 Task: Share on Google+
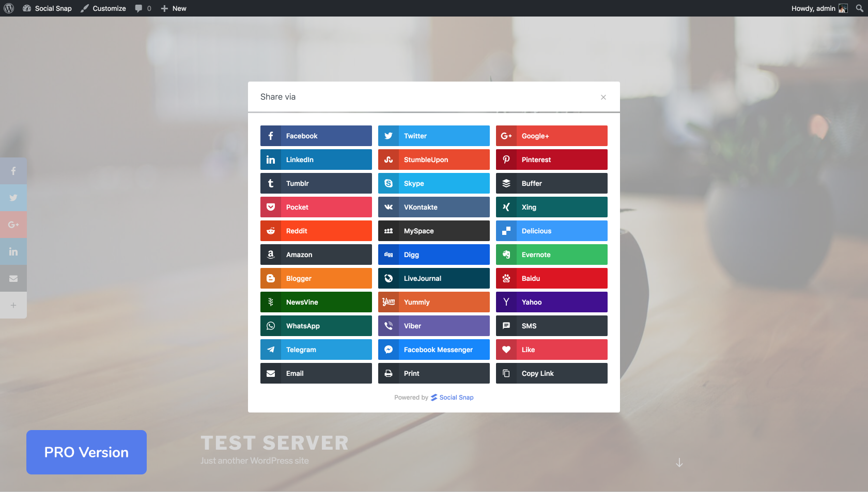[x=552, y=136]
